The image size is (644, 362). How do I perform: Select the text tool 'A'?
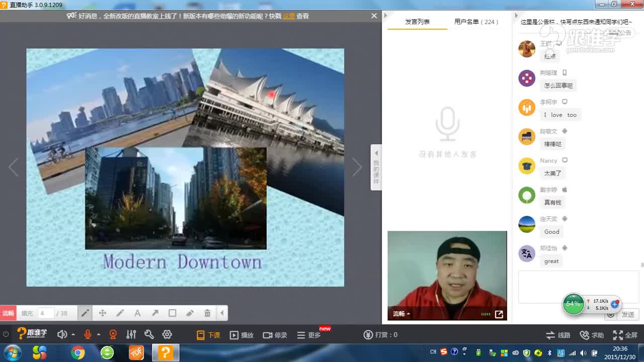click(137, 313)
